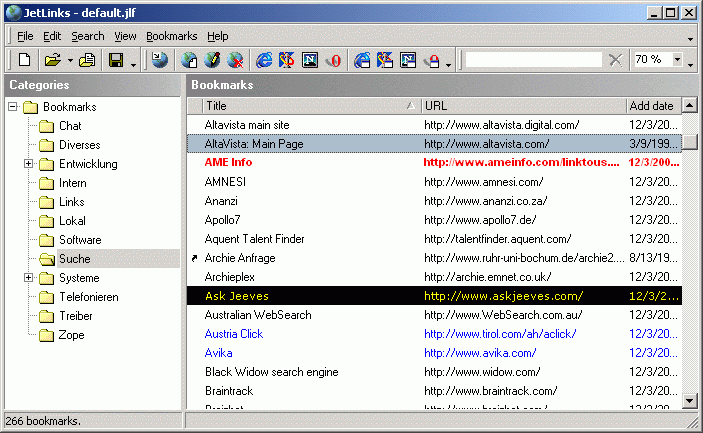
Task: Select the Ananzi bookmark row
Action: coord(434,200)
